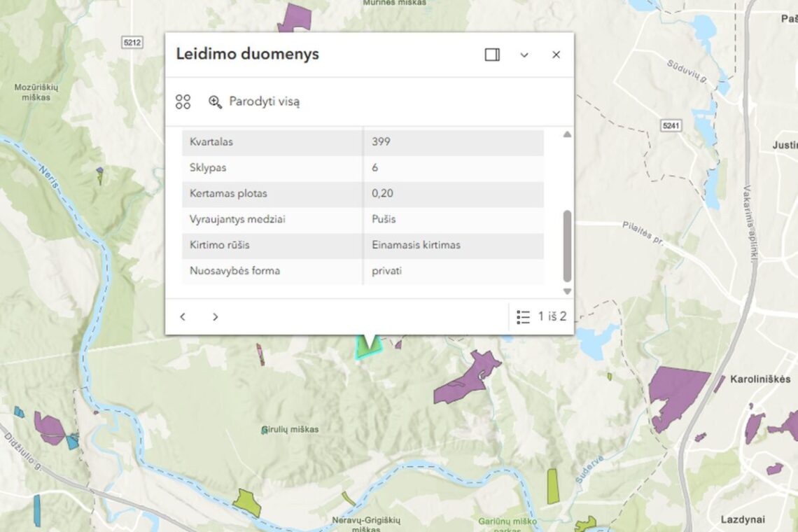Go to previous record using left arrow
This screenshot has width=798, height=532.
click(x=183, y=316)
